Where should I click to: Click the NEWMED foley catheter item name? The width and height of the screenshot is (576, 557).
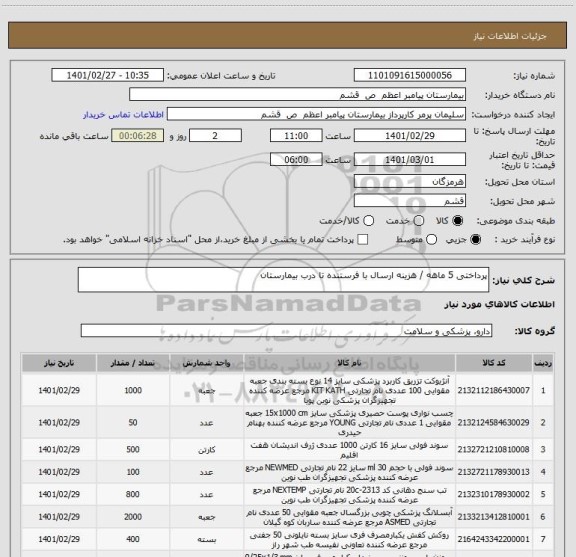tap(349, 472)
